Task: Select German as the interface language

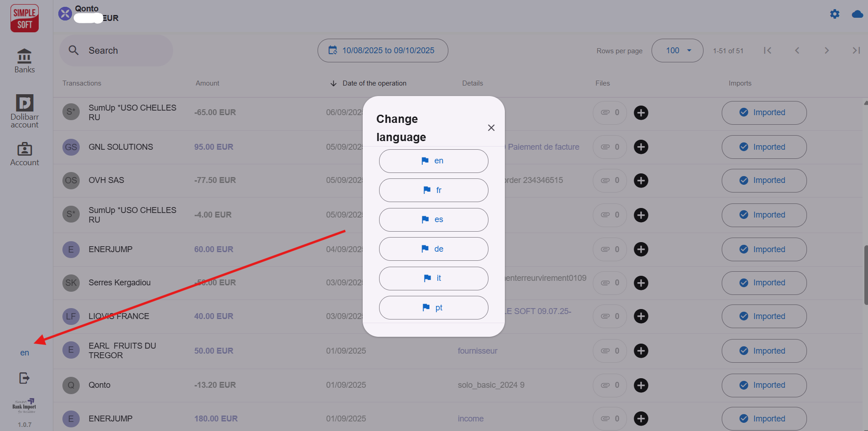Action: 433,249
